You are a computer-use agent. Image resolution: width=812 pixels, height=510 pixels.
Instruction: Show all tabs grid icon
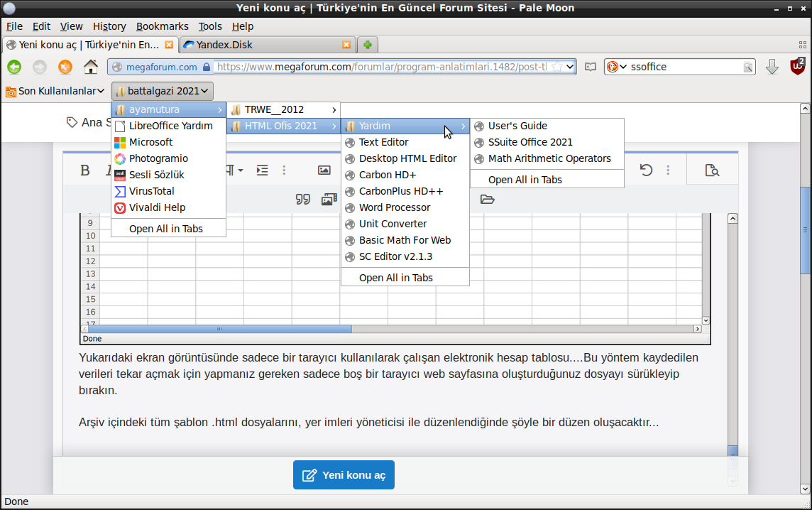(802, 45)
